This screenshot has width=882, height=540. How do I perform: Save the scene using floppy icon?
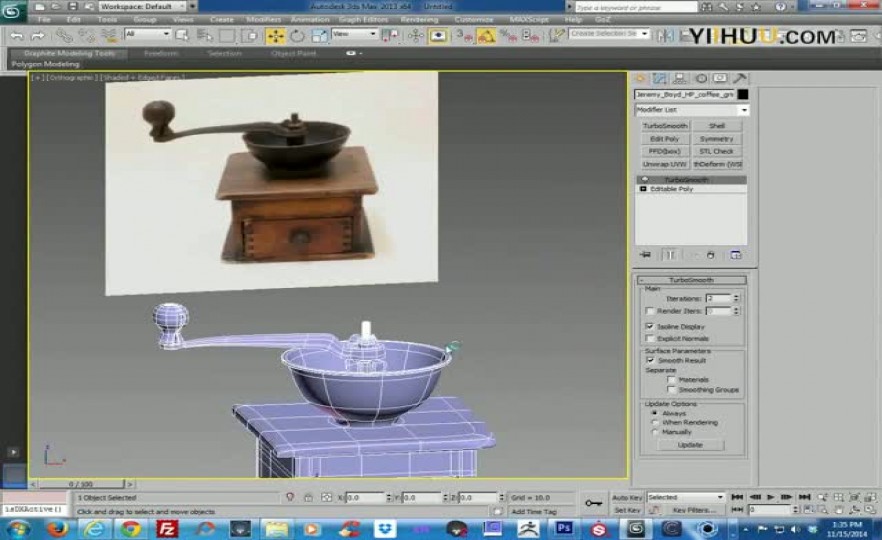click(x=73, y=6)
